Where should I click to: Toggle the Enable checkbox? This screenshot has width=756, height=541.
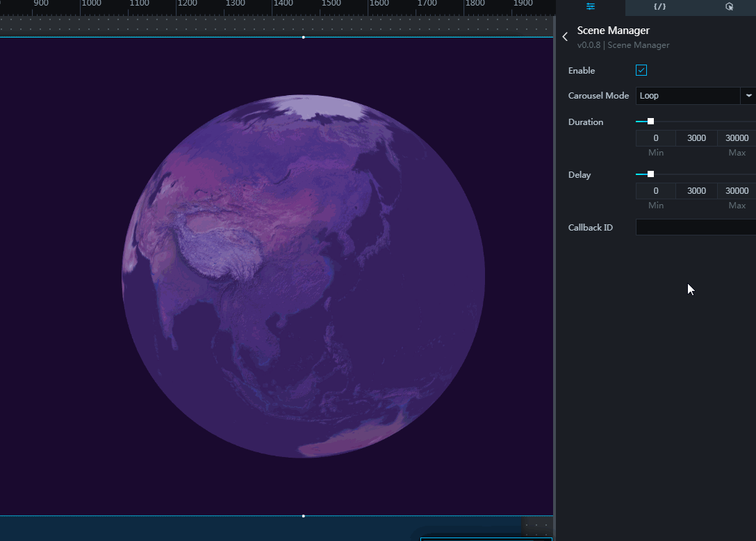pos(641,70)
